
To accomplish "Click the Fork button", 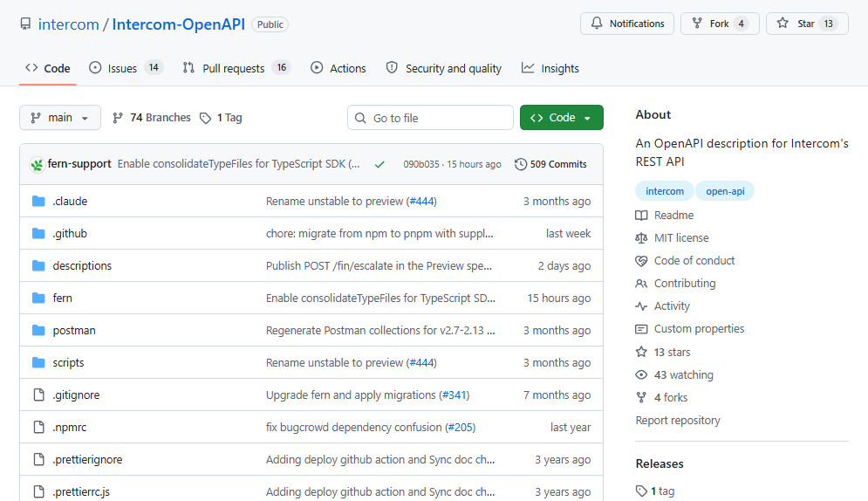I will point(720,24).
